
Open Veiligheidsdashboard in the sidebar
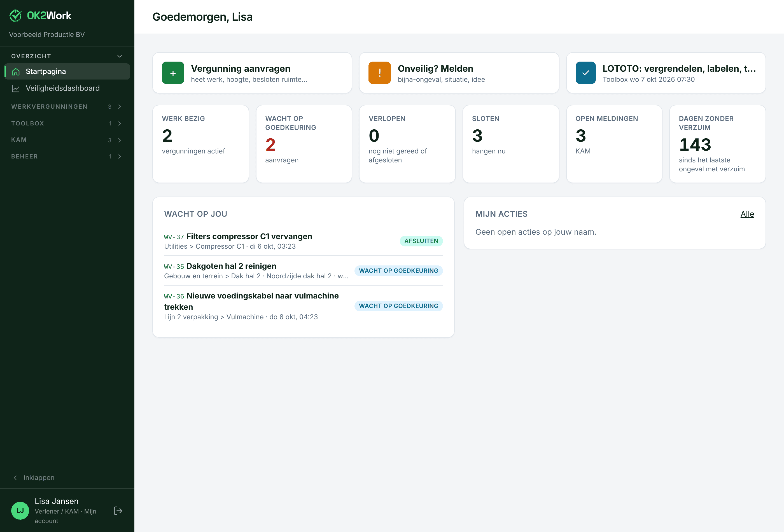pyautogui.click(x=67, y=88)
